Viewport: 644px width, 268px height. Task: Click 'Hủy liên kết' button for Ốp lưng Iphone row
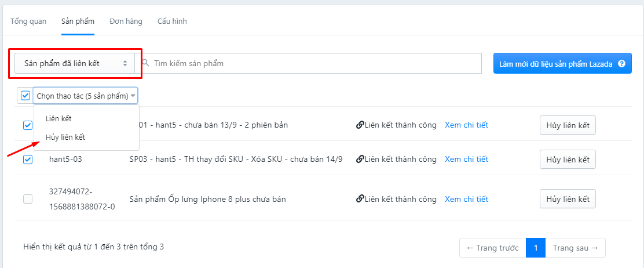[568, 199]
